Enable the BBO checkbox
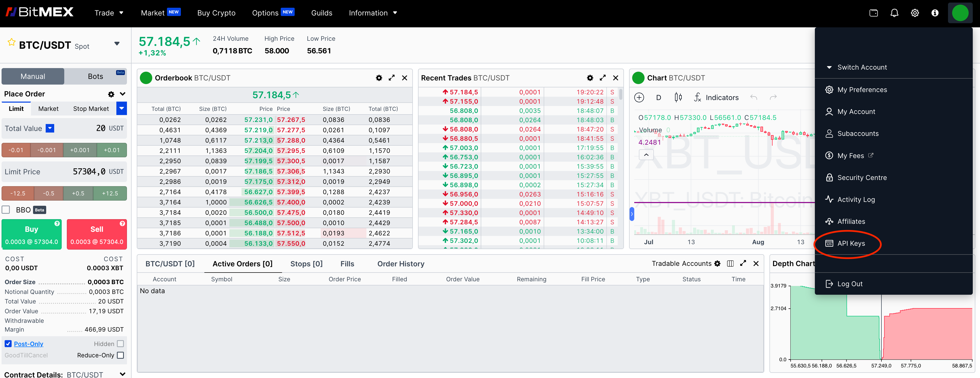The height and width of the screenshot is (378, 980). point(6,210)
